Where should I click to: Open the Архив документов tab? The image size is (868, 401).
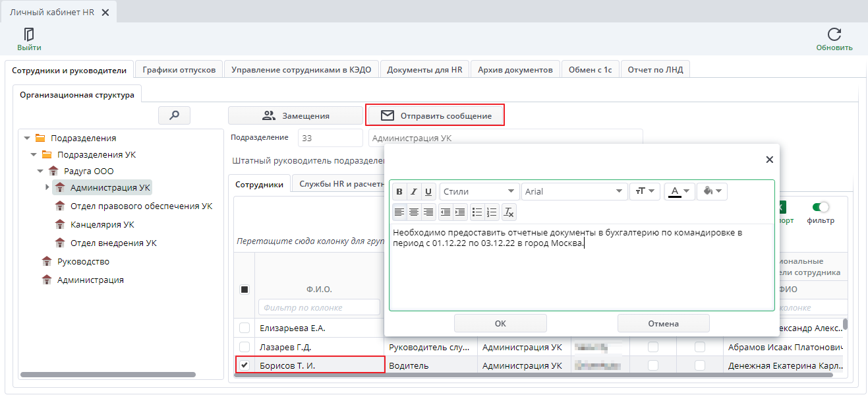pos(515,69)
